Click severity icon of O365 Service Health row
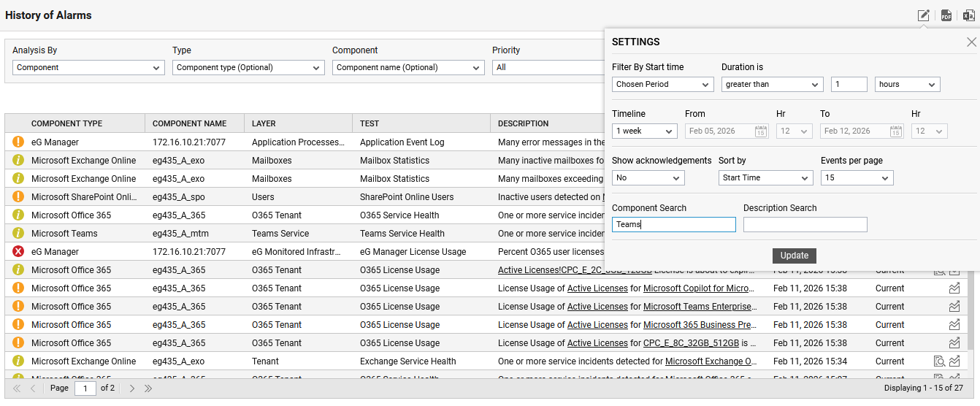This screenshot has height=406, width=980. 18,215
